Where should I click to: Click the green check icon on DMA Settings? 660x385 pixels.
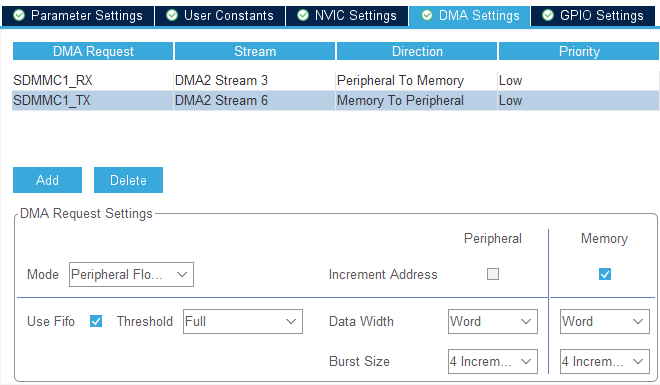(x=427, y=16)
